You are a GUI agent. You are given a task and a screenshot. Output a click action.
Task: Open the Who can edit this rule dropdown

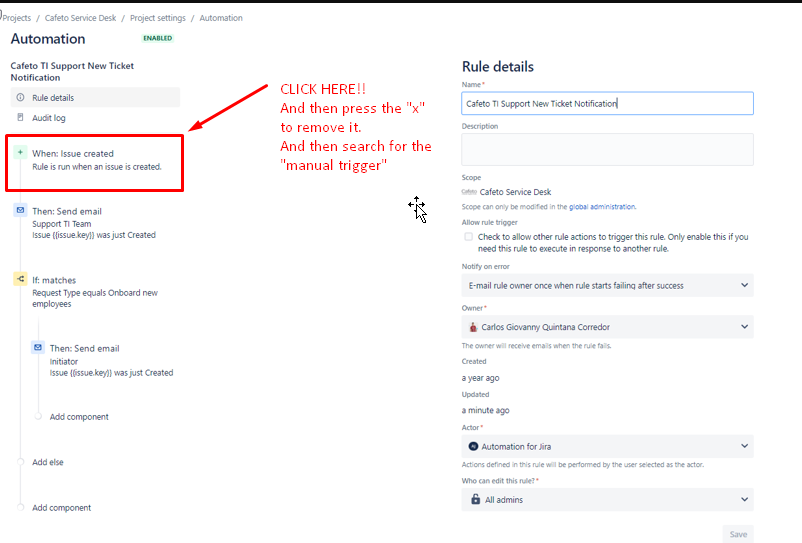pos(607,500)
